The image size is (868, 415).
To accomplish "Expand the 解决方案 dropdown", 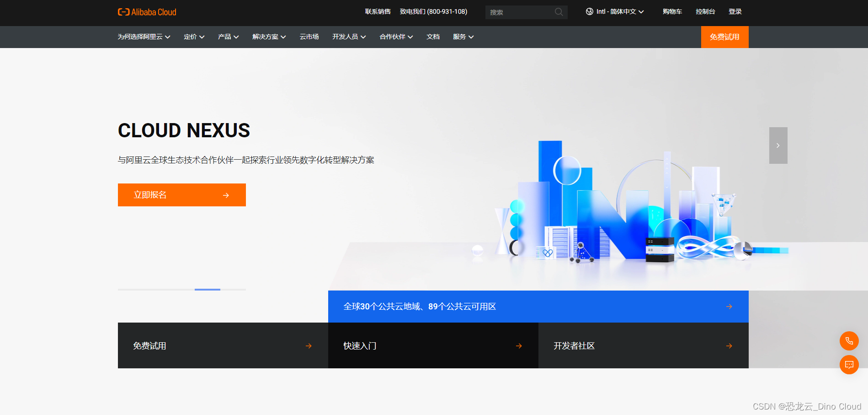I will [269, 37].
